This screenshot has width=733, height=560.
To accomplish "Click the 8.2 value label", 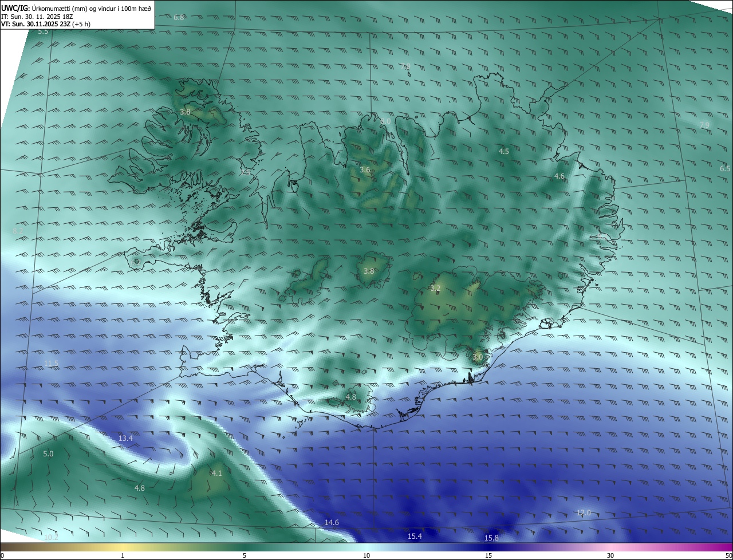I will pos(18,231).
